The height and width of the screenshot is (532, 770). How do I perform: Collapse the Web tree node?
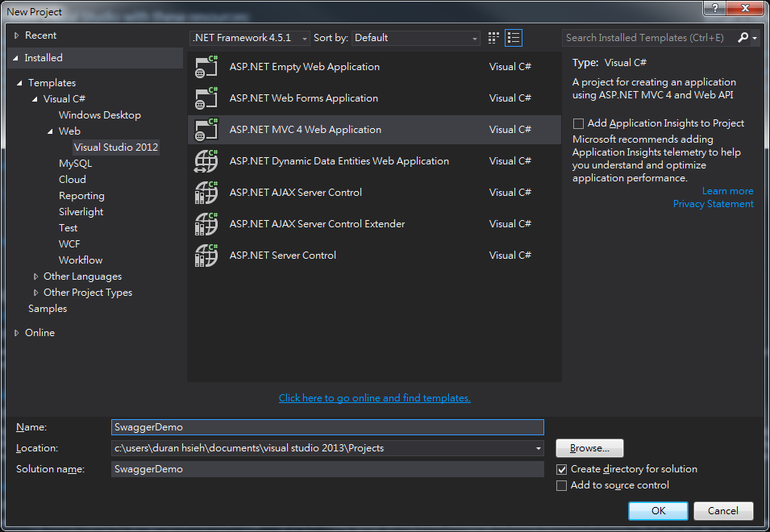point(50,131)
